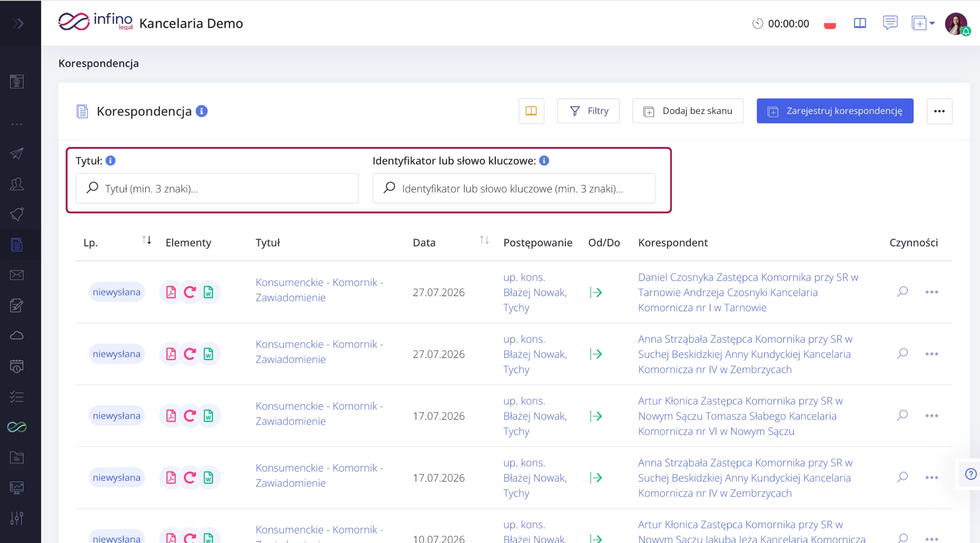Open the calendar clock sidebar icon
This screenshot has height=543, width=980.
click(x=17, y=366)
